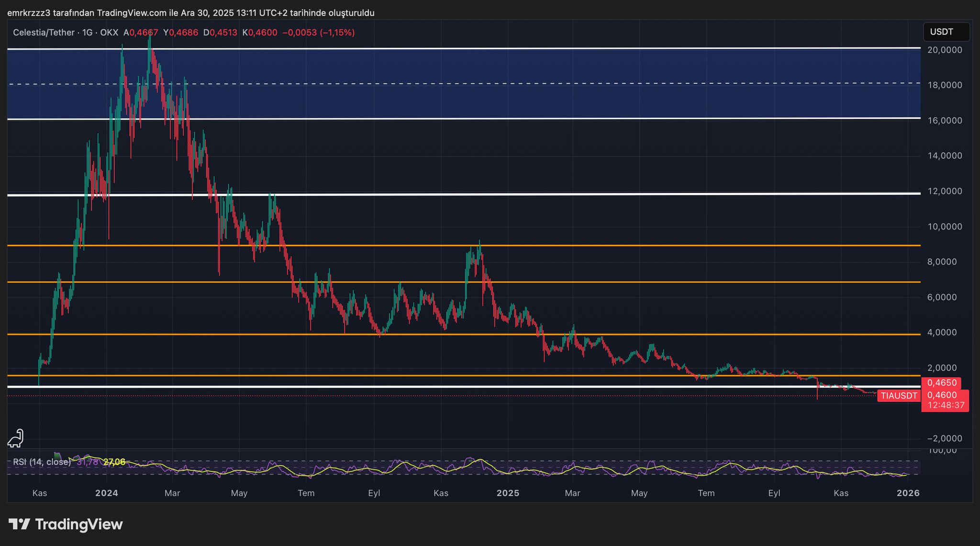Viewport: 980px width, 546px height.
Task: Click the 2026 label on the time axis
Action: 908,493
